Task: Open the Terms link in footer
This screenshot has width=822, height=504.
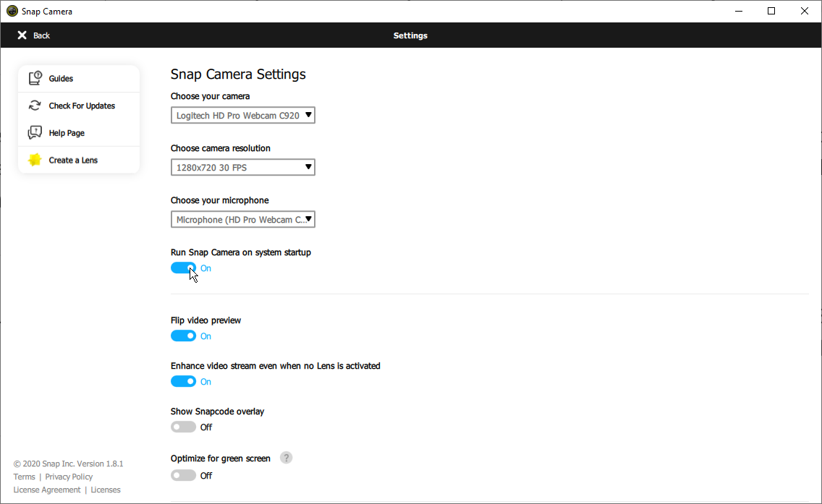Action: 24,477
